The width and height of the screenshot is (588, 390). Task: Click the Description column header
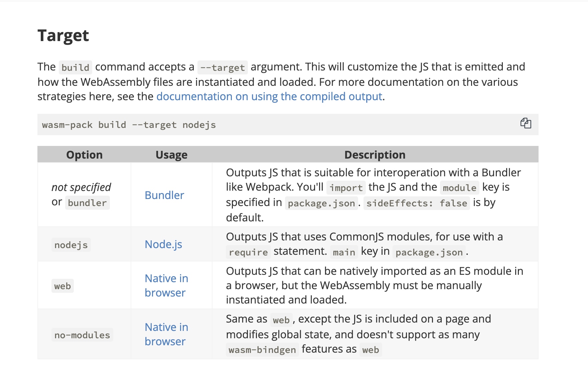coord(375,155)
